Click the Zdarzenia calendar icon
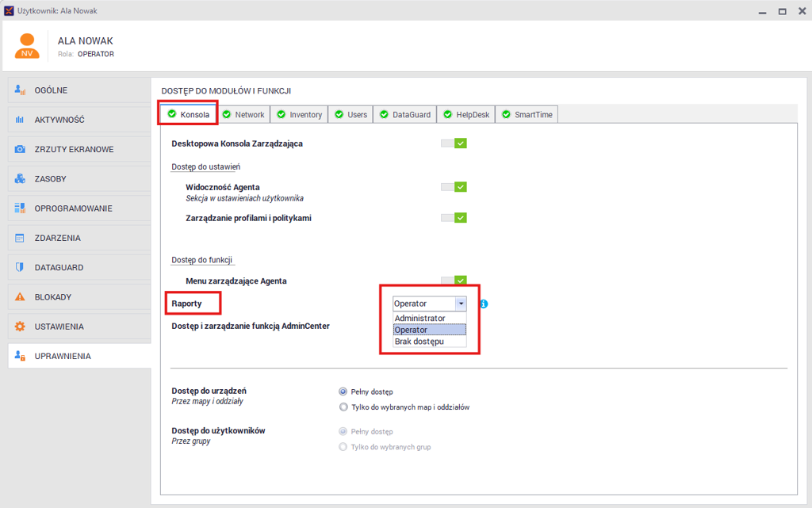 (x=21, y=238)
